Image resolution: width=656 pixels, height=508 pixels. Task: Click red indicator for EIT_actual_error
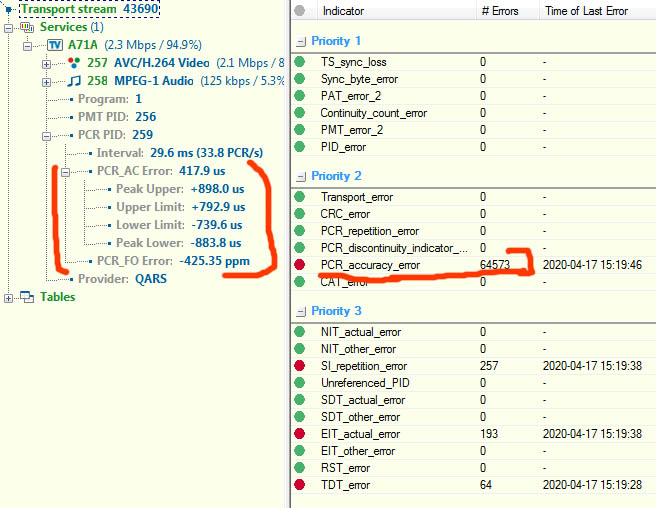[300, 434]
